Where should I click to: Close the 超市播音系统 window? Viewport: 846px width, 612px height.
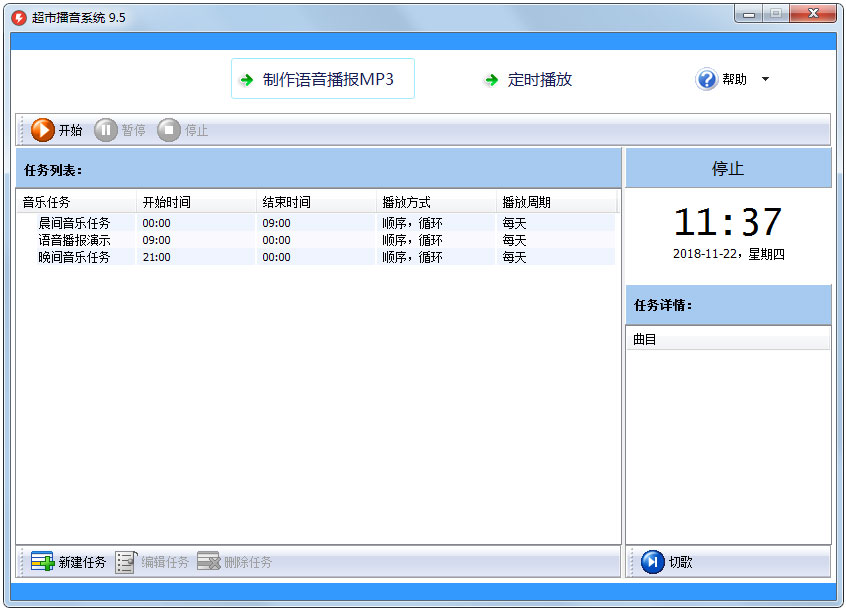[x=813, y=13]
